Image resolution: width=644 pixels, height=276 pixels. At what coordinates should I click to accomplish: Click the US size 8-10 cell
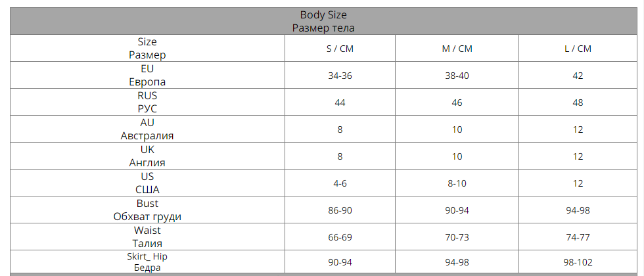click(457, 183)
